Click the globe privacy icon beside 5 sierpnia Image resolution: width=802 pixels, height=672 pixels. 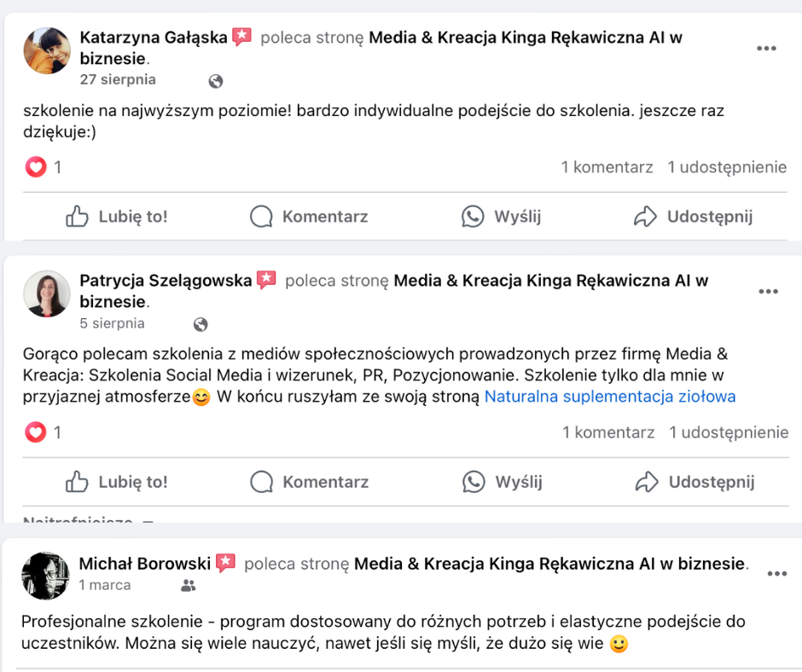tap(200, 324)
